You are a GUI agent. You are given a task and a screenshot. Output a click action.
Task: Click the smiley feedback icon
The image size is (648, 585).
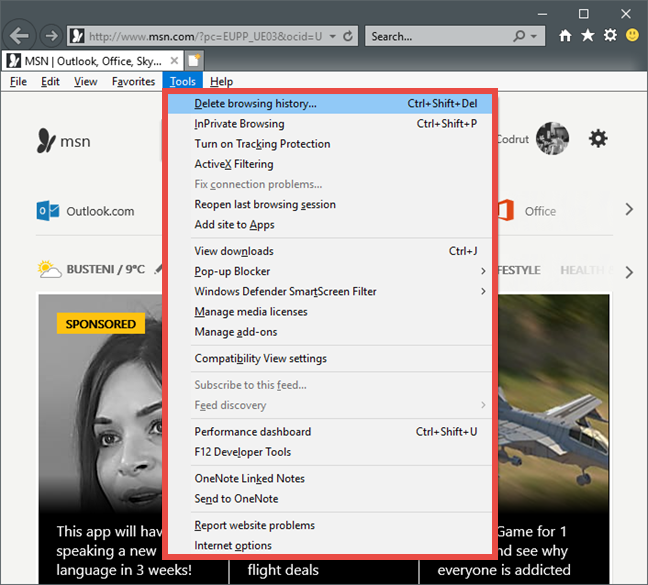pos(632,36)
